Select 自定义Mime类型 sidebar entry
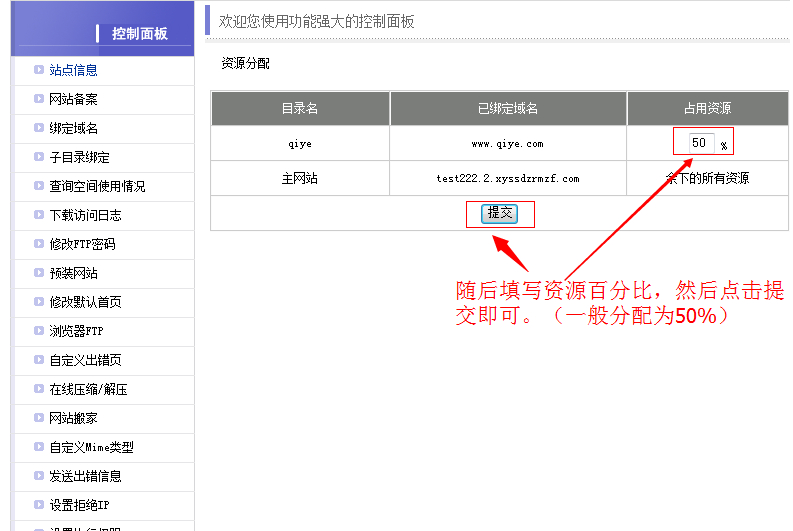The image size is (793, 531). [92, 447]
